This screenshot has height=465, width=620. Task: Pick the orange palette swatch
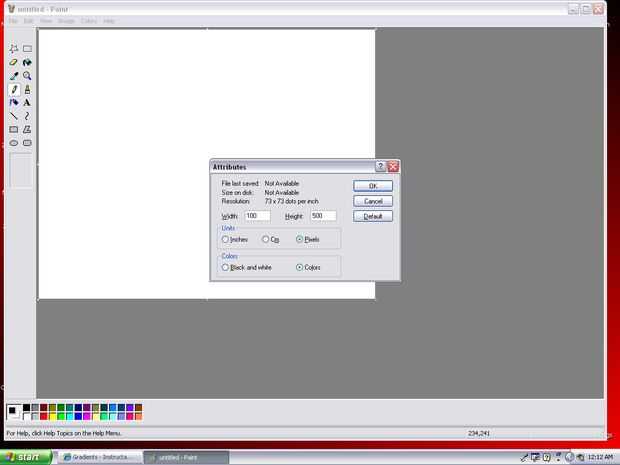pos(138,416)
